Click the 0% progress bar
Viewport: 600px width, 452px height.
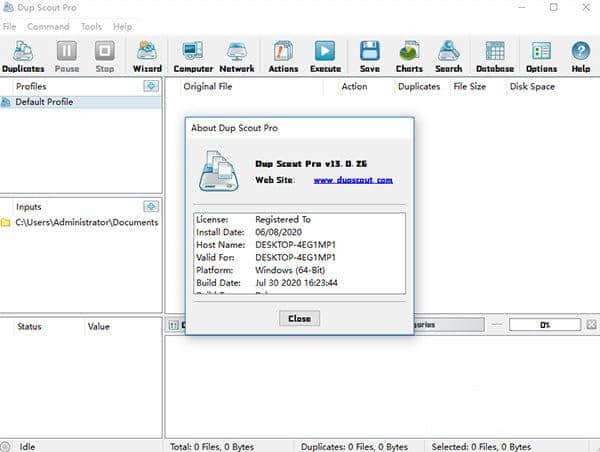pyautogui.click(x=544, y=325)
